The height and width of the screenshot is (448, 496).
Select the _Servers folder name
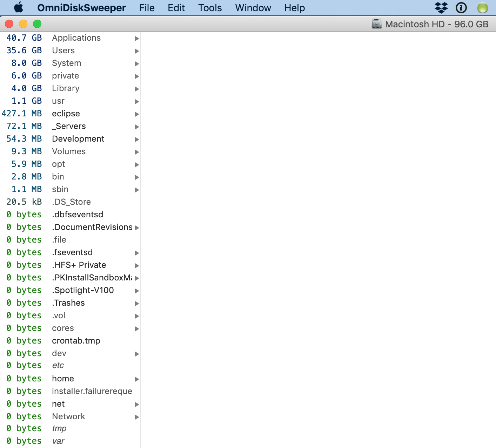click(x=69, y=126)
